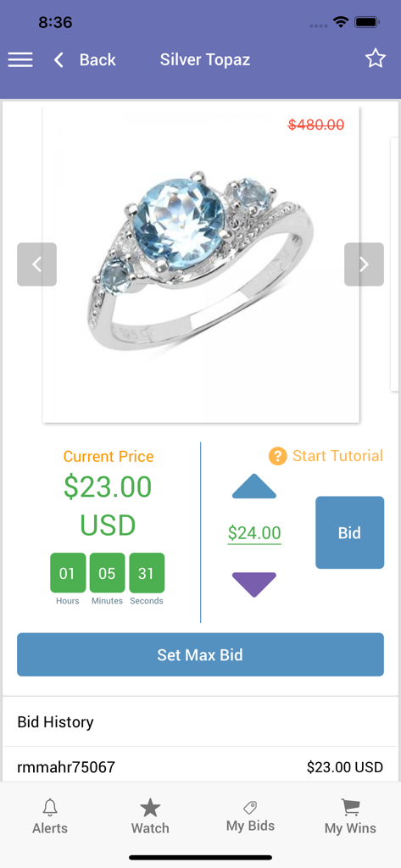This screenshot has width=401, height=868.
Task: Switch to the Watch tab
Action: pyautogui.click(x=150, y=817)
